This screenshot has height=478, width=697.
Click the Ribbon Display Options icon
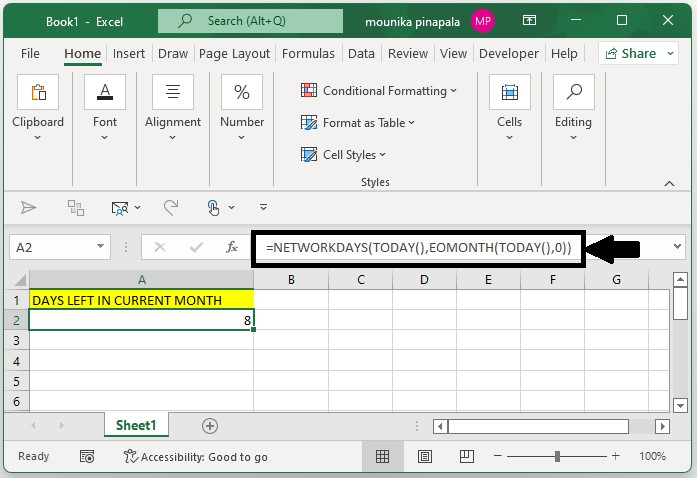pyautogui.click(x=529, y=20)
